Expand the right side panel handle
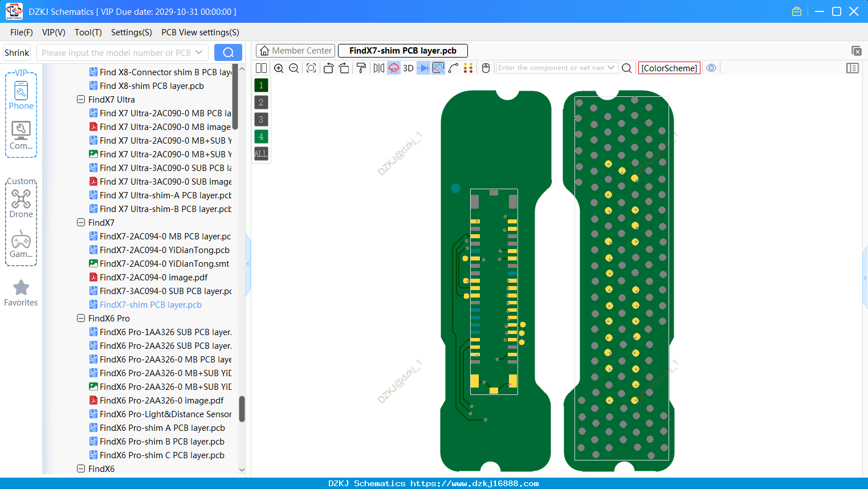This screenshot has height=489, width=868. [865, 278]
